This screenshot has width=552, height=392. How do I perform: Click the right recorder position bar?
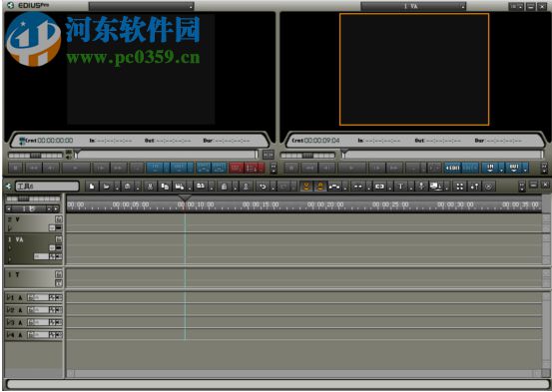[442, 155]
